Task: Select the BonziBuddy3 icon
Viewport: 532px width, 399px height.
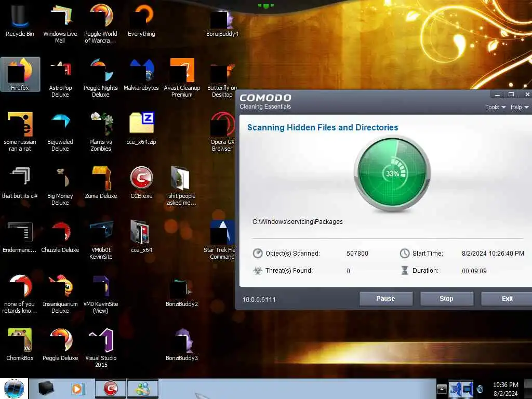Action: pos(182,344)
